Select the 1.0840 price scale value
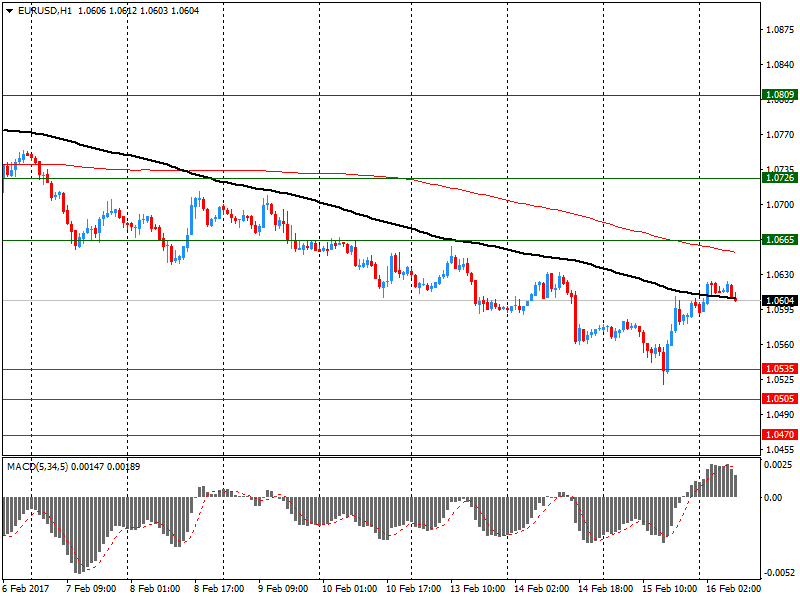Image resolution: width=800 pixels, height=600 pixels. 781,64
